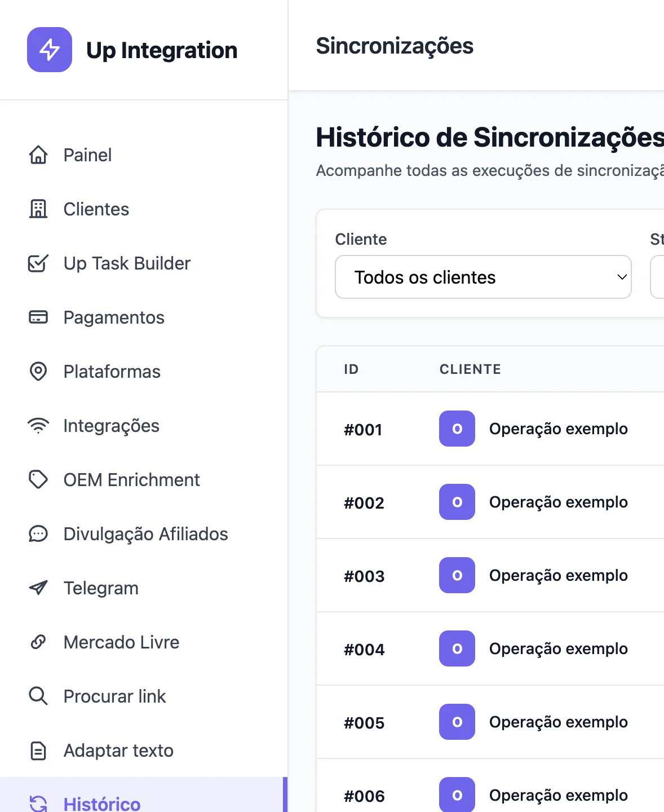Select Procurar link in the sidebar
664x812 pixels.
tap(144, 696)
